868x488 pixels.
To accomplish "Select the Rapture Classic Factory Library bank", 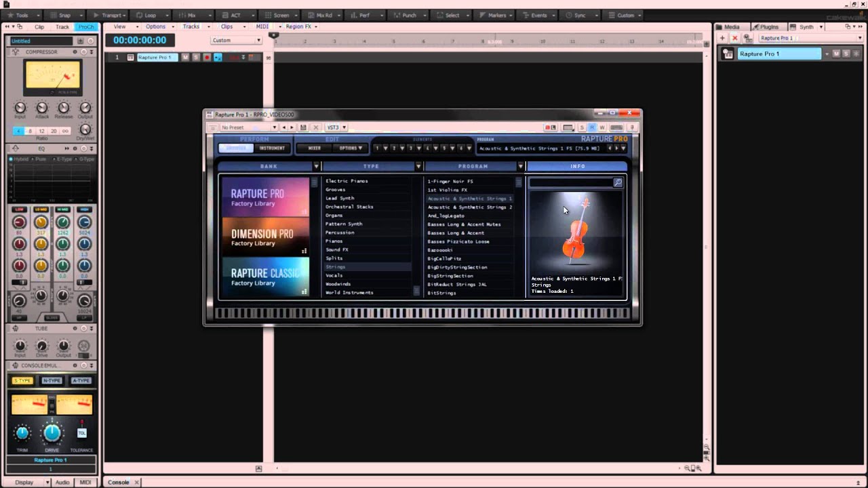I will (265, 277).
